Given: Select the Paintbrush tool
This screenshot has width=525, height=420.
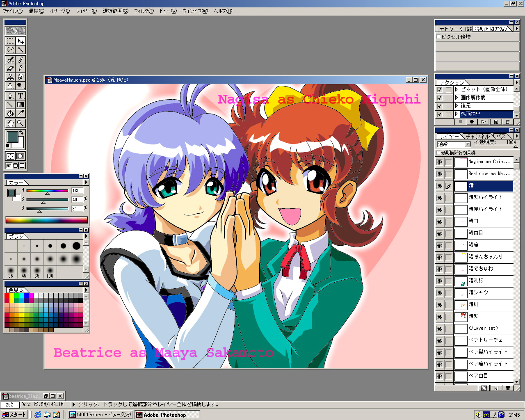Looking at the screenshot, I should (21, 60).
